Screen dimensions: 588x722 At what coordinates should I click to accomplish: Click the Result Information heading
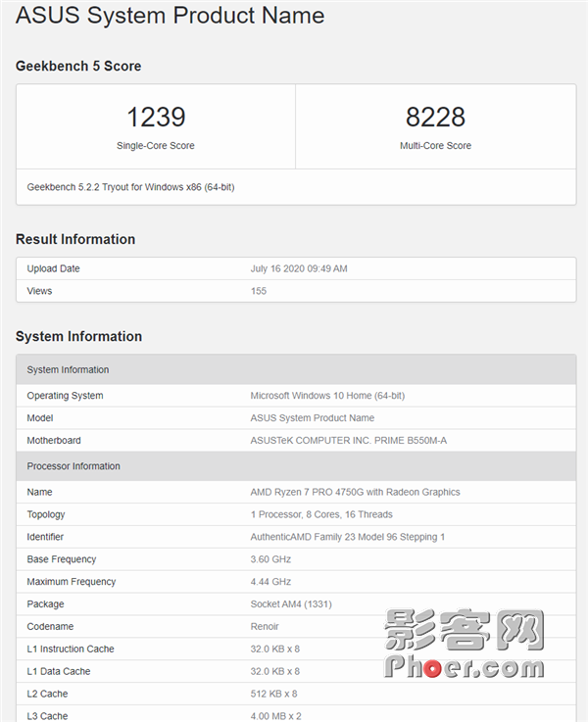click(x=75, y=239)
